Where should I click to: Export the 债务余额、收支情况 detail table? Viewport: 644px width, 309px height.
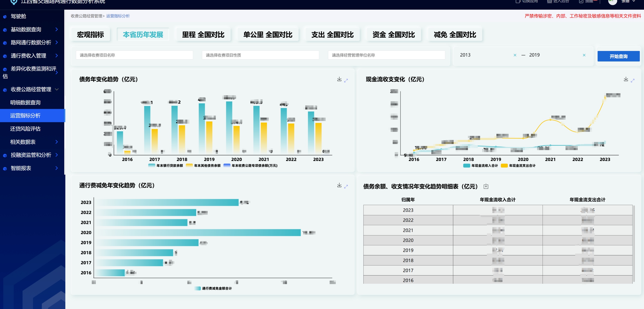pyautogui.click(x=486, y=186)
